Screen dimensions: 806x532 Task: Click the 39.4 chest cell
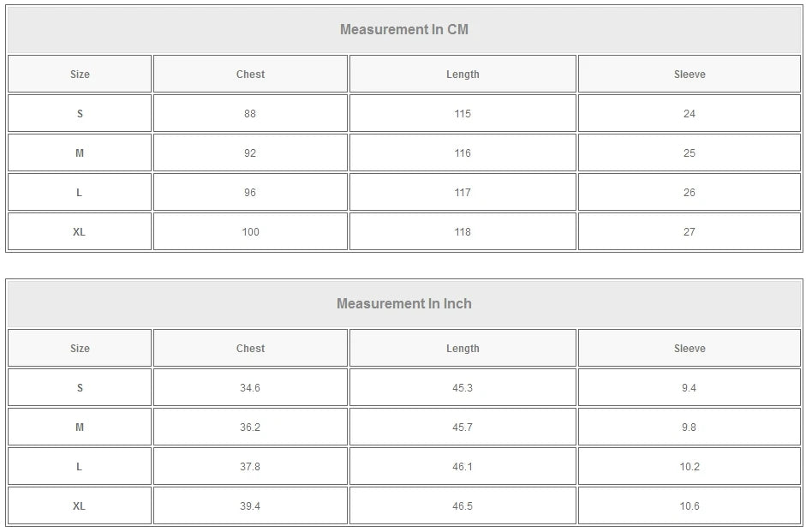pyautogui.click(x=250, y=506)
